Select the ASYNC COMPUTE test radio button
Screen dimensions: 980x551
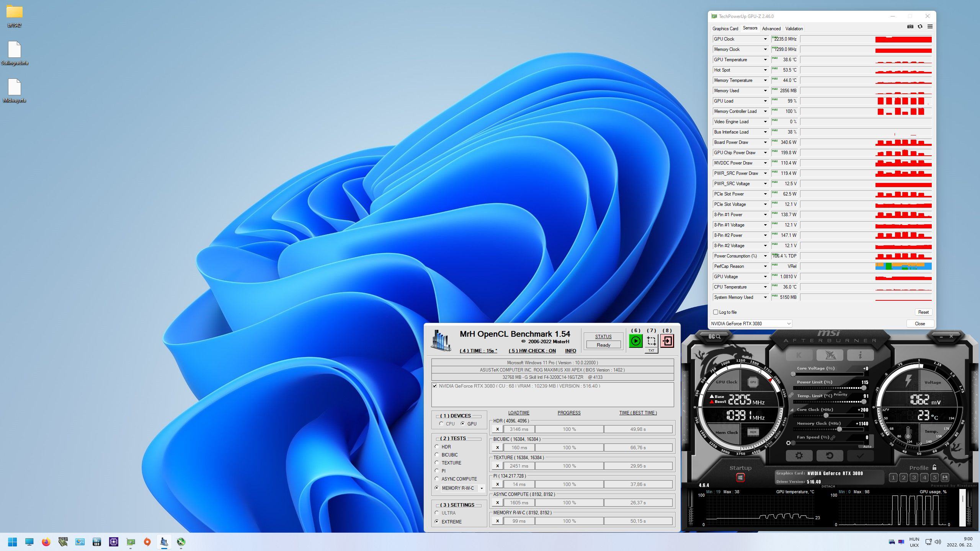(437, 479)
